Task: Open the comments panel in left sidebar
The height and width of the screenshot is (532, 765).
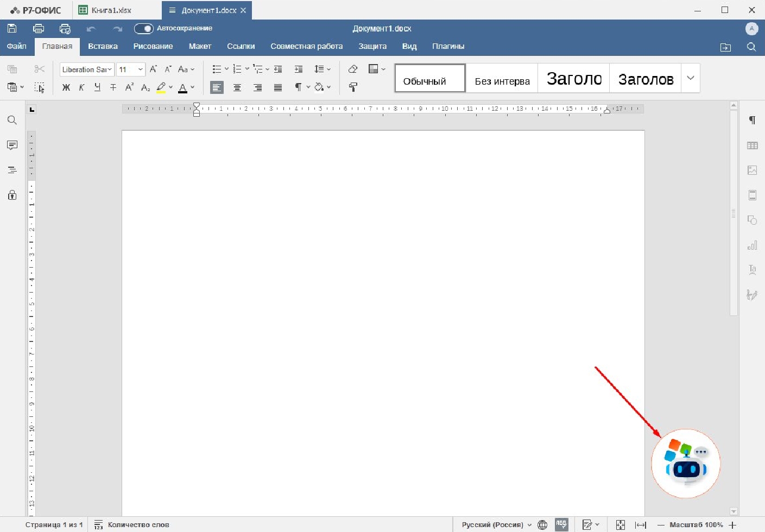Action: click(12, 145)
